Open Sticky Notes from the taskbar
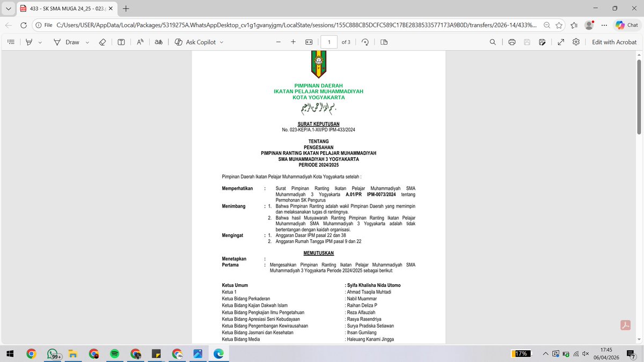The width and height of the screenshot is (644, 362). point(156,354)
